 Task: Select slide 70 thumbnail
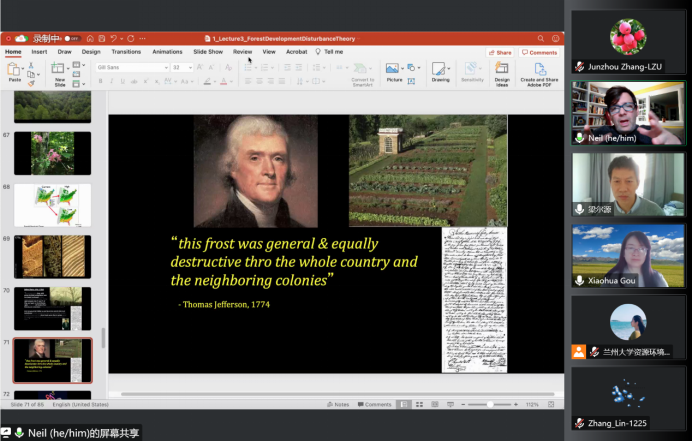pyautogui.click(x=52, y=309)
